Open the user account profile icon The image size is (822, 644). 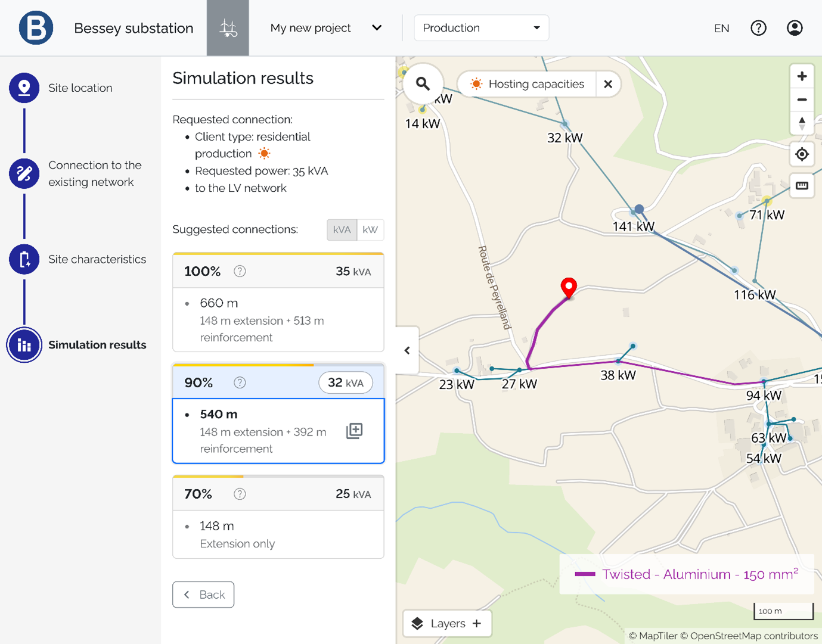point(794,28)
